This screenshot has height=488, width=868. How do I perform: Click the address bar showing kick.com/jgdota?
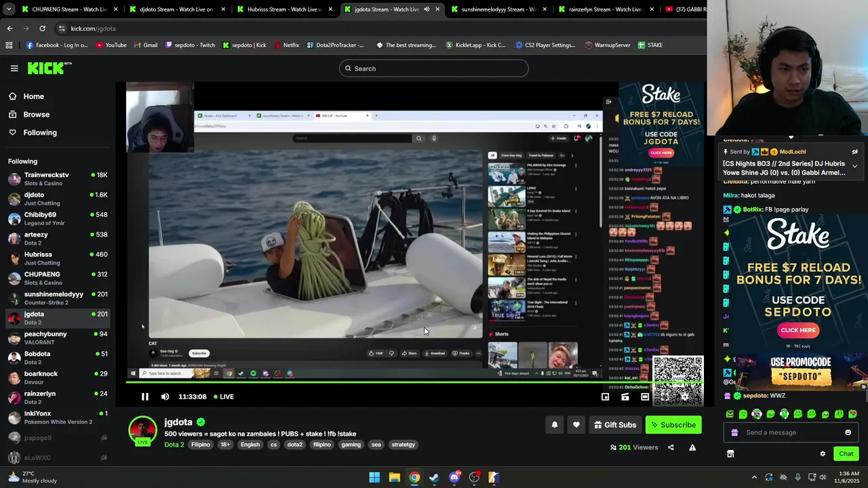380,28
